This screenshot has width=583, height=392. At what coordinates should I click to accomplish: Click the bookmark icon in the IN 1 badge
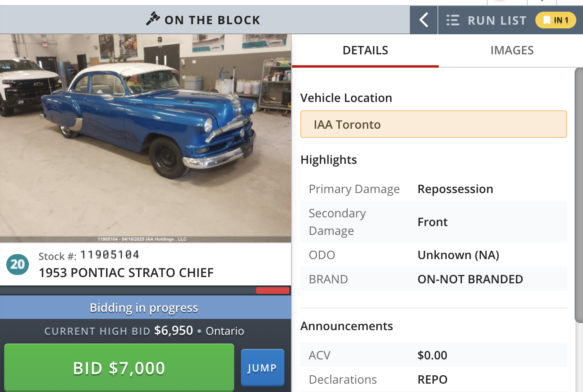547,20
